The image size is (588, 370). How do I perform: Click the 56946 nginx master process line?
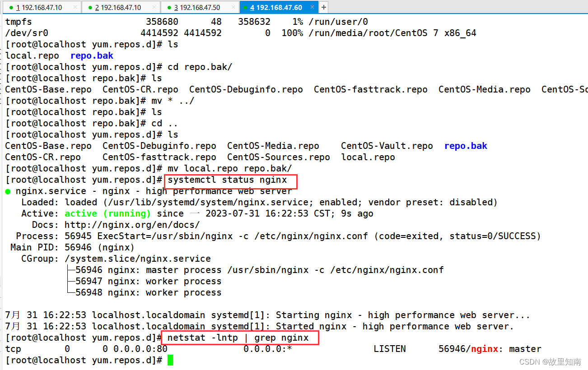(260, 270)
